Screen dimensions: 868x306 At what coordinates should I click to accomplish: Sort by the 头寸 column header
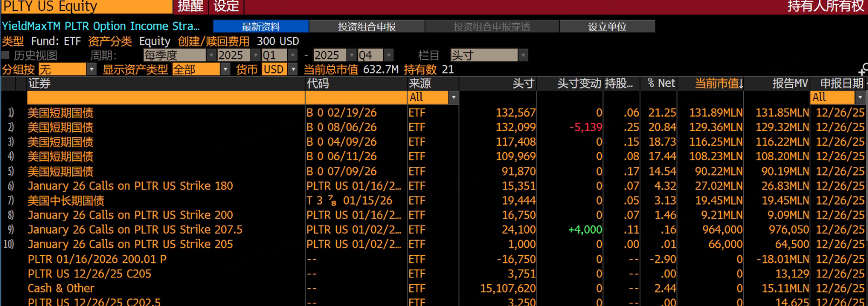(x=498, y=84)
